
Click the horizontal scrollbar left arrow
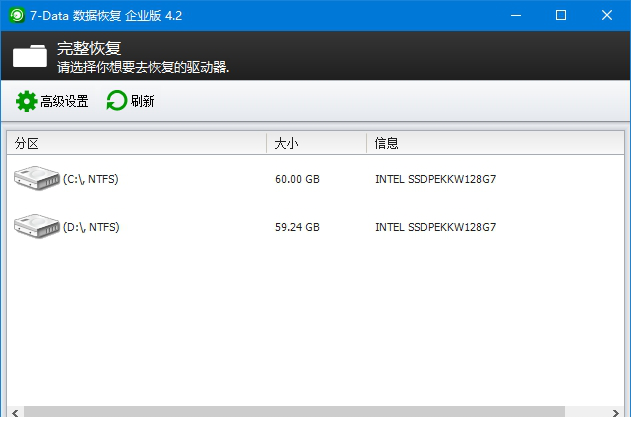pyautogui.click(x=15, y=413)
